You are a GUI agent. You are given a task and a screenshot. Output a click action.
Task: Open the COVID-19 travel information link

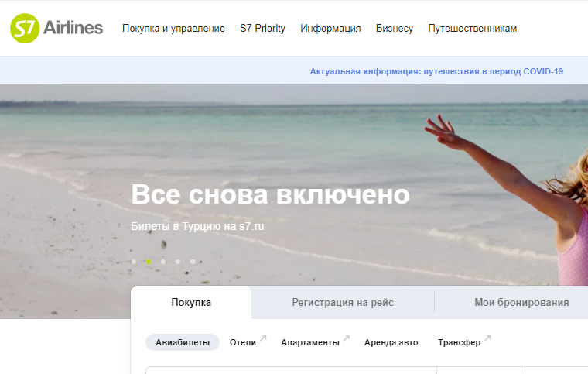436,71
